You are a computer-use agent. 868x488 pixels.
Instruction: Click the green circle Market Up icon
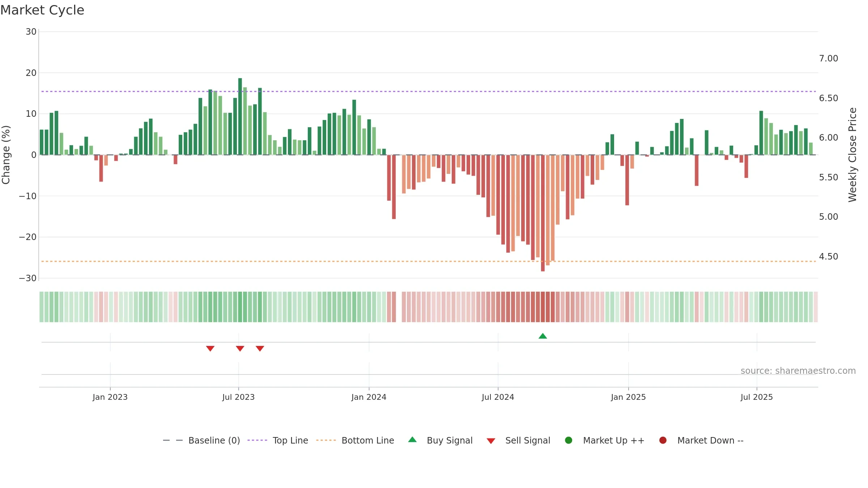569,440
